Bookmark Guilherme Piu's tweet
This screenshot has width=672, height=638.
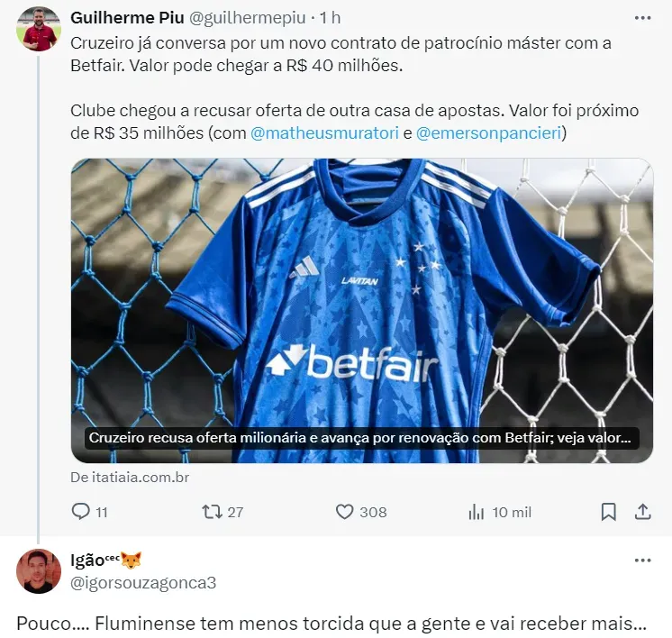(x=609, y=512)
